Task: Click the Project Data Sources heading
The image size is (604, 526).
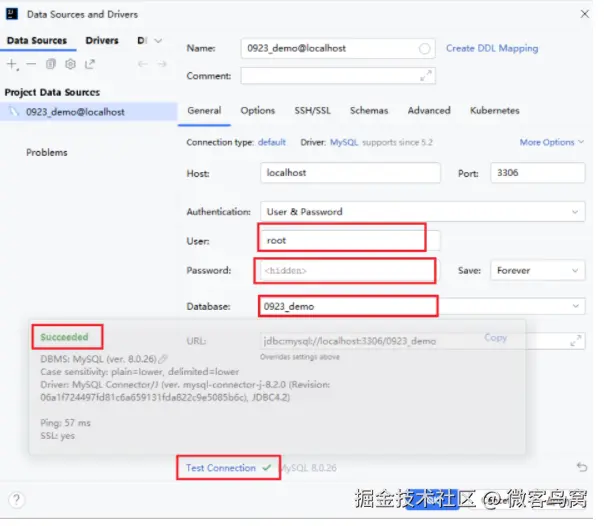Action: (52, 92)
